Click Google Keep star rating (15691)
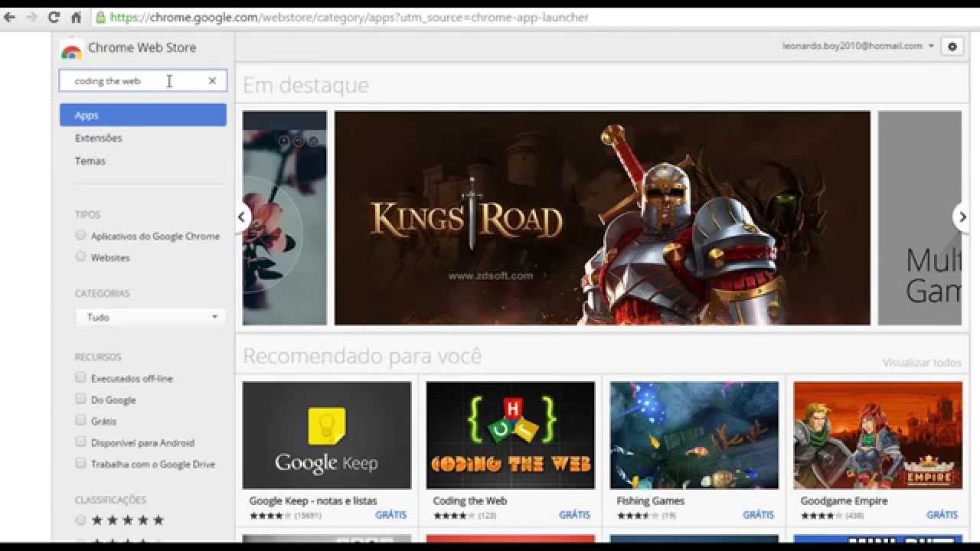The width and height of the screenshot is (980, 551). 285,516
